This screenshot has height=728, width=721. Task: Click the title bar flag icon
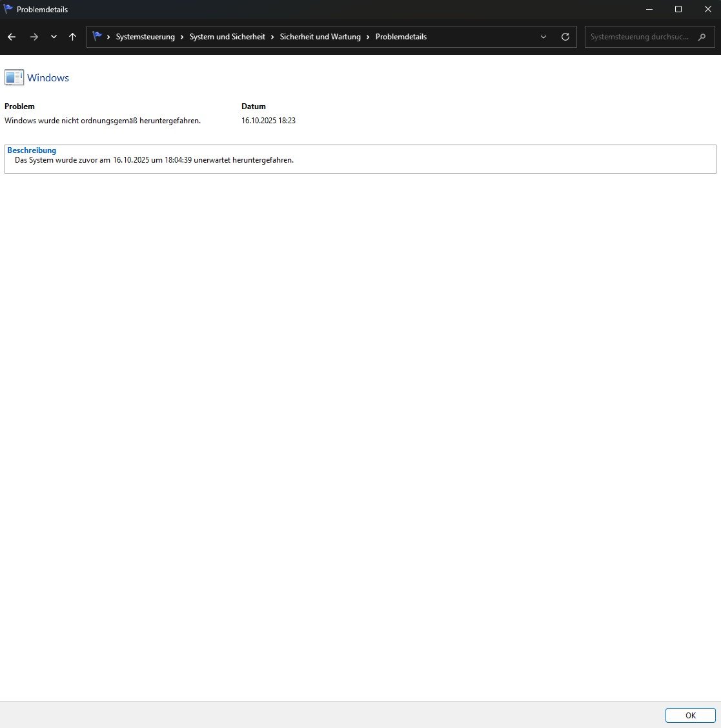(8, 9)
